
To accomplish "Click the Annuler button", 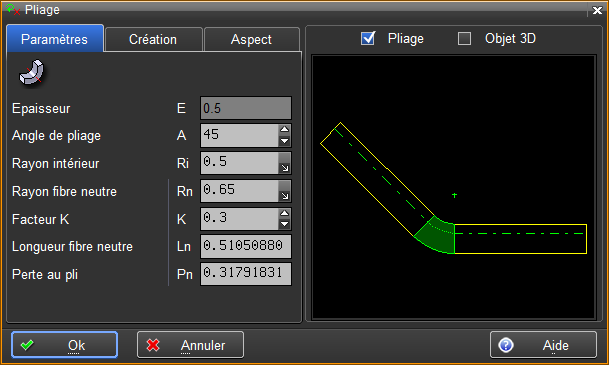I will click(190, 344).
